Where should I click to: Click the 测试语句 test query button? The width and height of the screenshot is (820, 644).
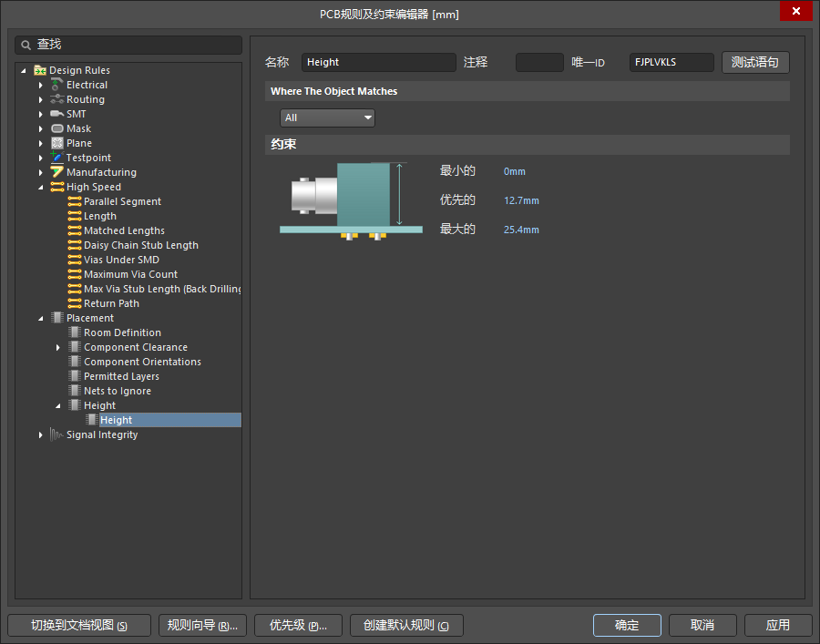pos(755,62)
